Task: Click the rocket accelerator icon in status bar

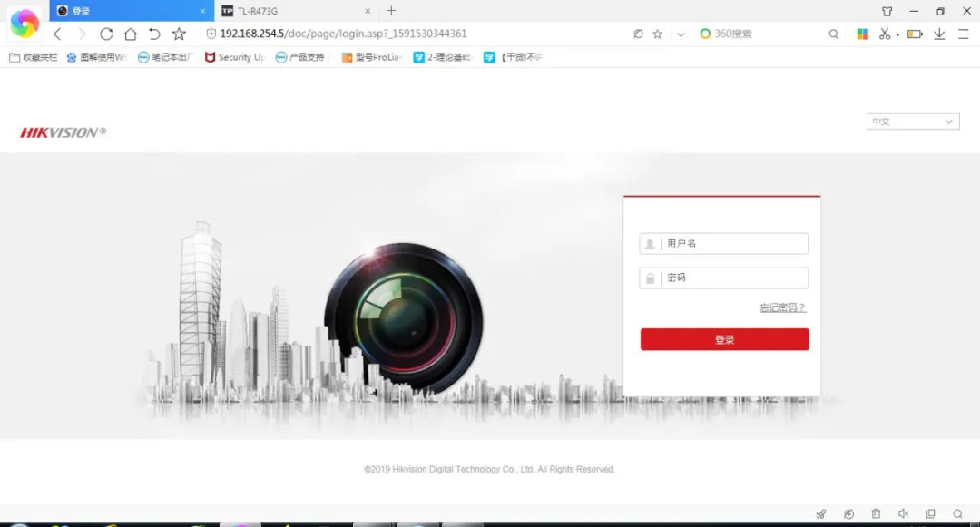Action: [x=821, y=514]
